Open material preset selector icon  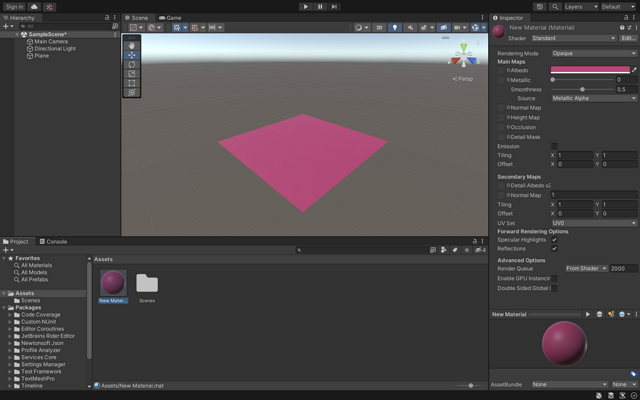[629, 28]
